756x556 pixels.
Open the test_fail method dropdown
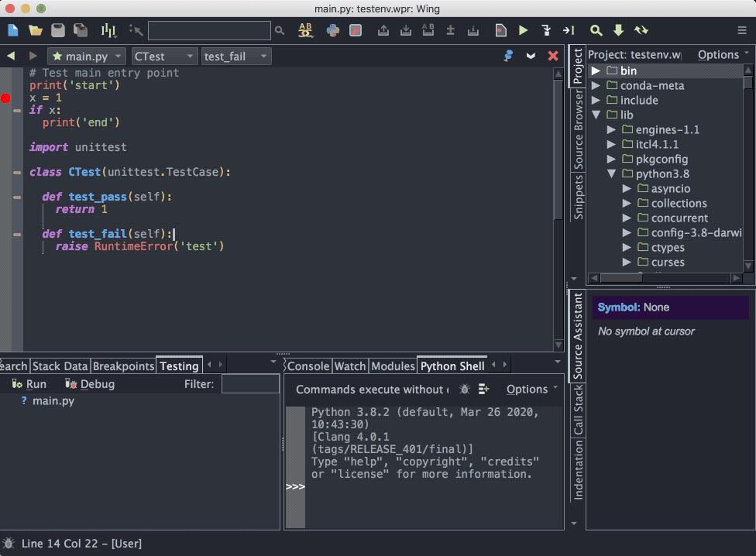(235, 57)
